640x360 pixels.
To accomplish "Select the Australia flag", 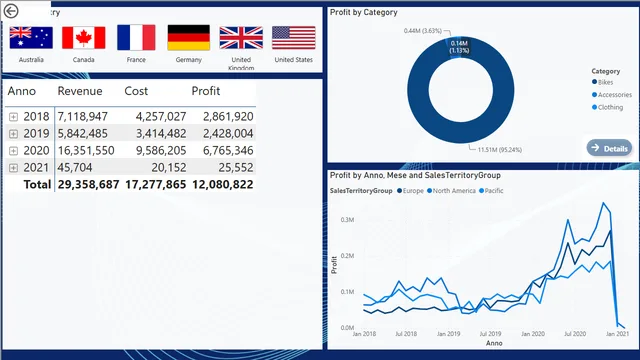I will 31,38.
